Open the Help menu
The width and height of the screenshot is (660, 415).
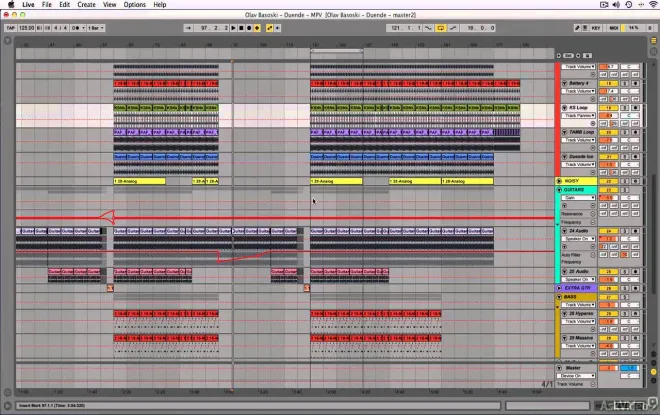pos(160,5)
